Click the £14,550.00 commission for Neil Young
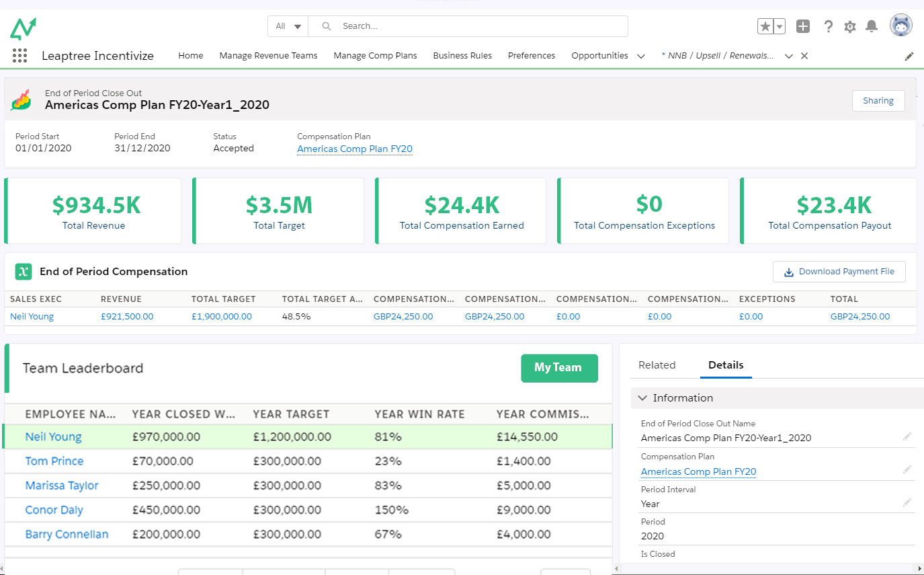Screen dimensions: 924x575 [527, 437]
